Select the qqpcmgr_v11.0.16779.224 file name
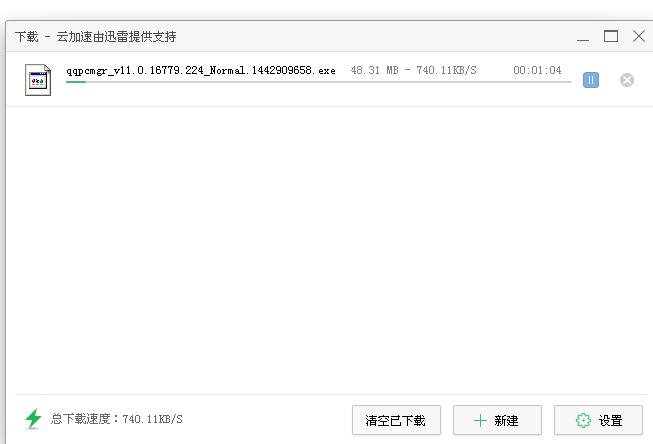Image resolution: width=653 pixels, height=444 pixels. point(201,70)
